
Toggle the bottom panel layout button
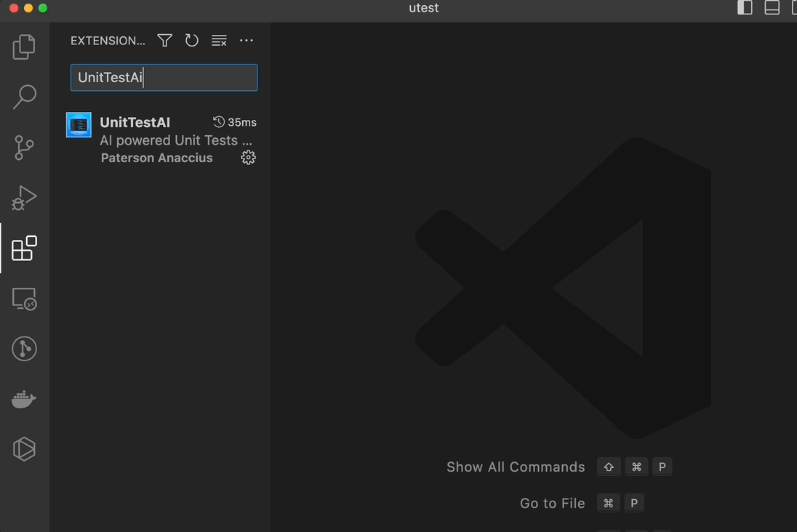point(772,8)
